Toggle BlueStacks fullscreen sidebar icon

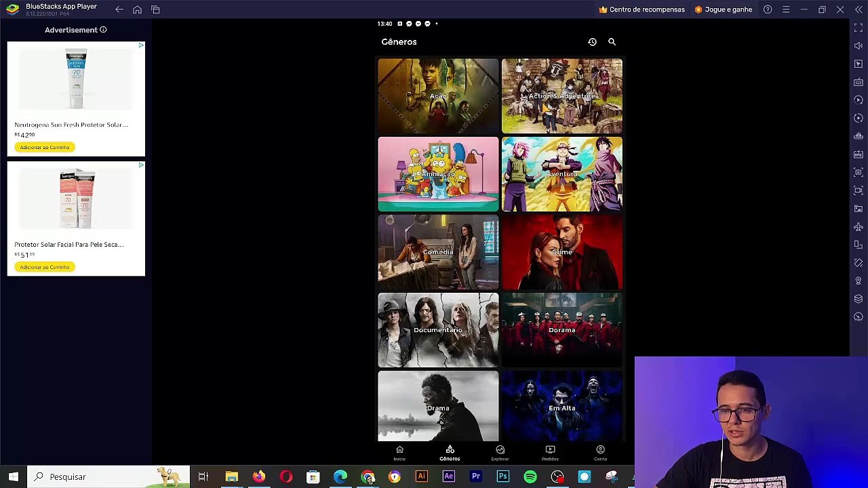tap(859, 28)
